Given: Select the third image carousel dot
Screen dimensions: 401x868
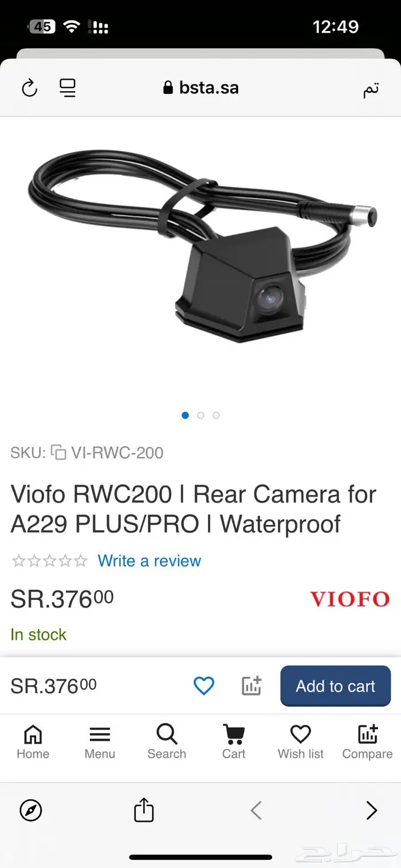Looking at the screenshot, I should coord(216,415).
